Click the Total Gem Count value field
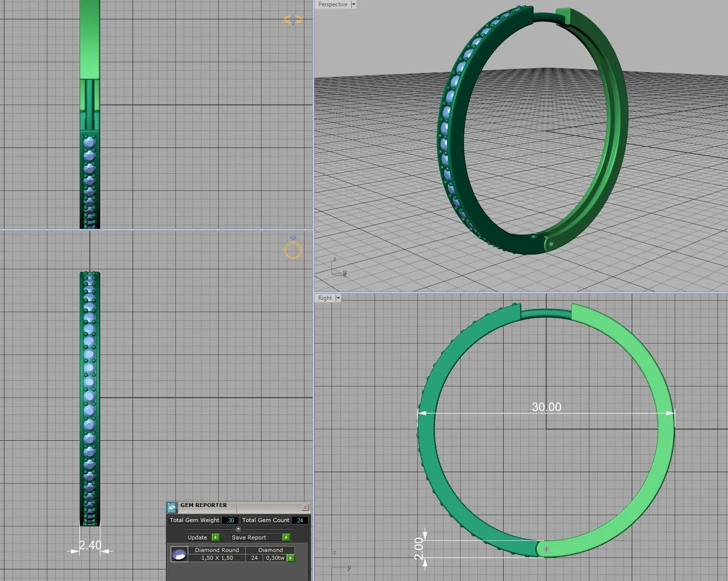This screenshot has width=728, height=581. pyautogui.click(x=300, y=520)
